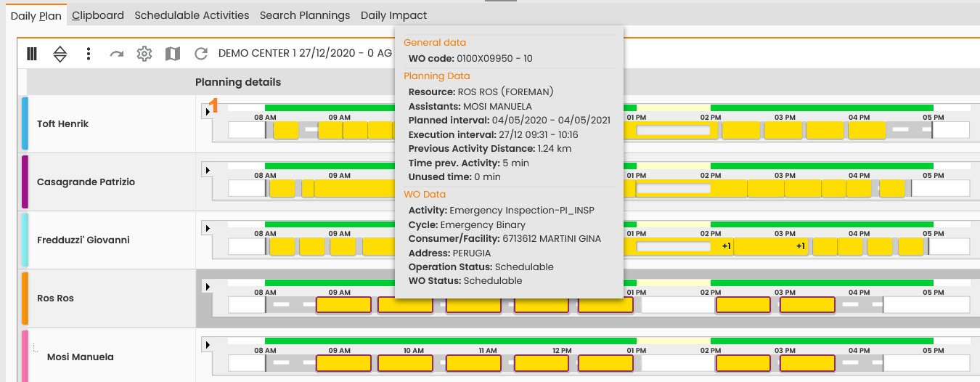
Task: Click the WO Data heading in tooltip
Action: click(x=425, y=194)
